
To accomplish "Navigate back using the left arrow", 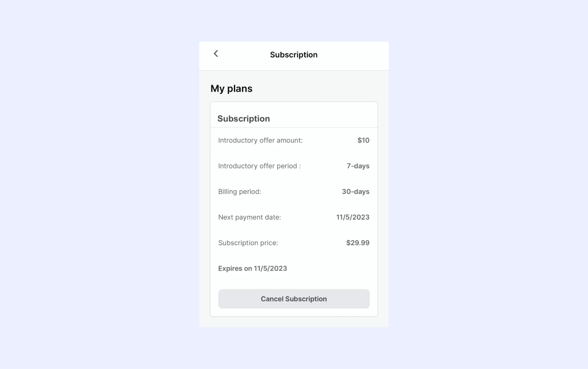I will click(x=216, y=54).
